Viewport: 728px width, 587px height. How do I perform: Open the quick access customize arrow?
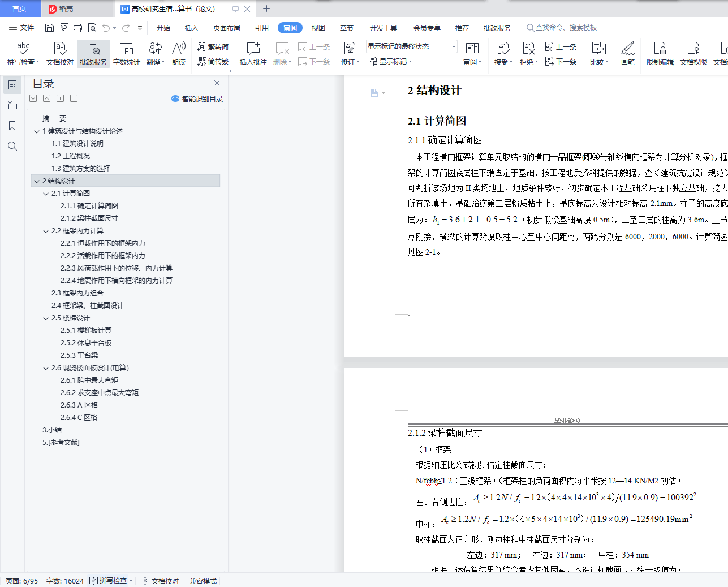coord(140,28)
